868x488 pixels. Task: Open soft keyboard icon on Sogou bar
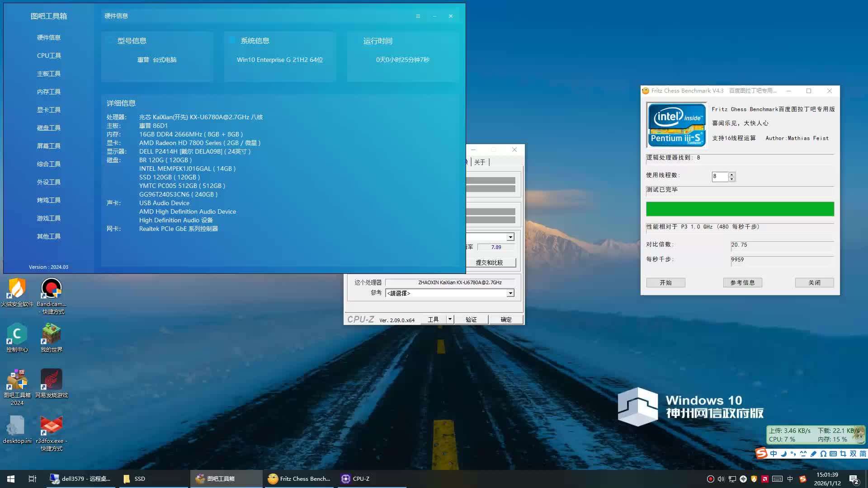pyautogui.click(x=833, y=454)
